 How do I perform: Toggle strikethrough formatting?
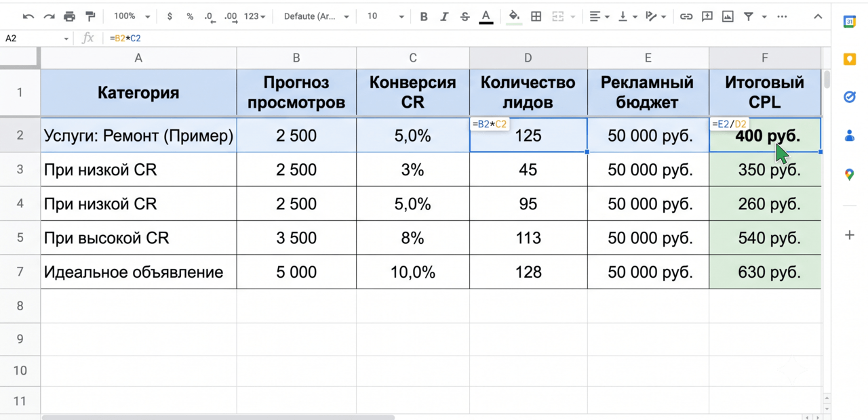465,16
